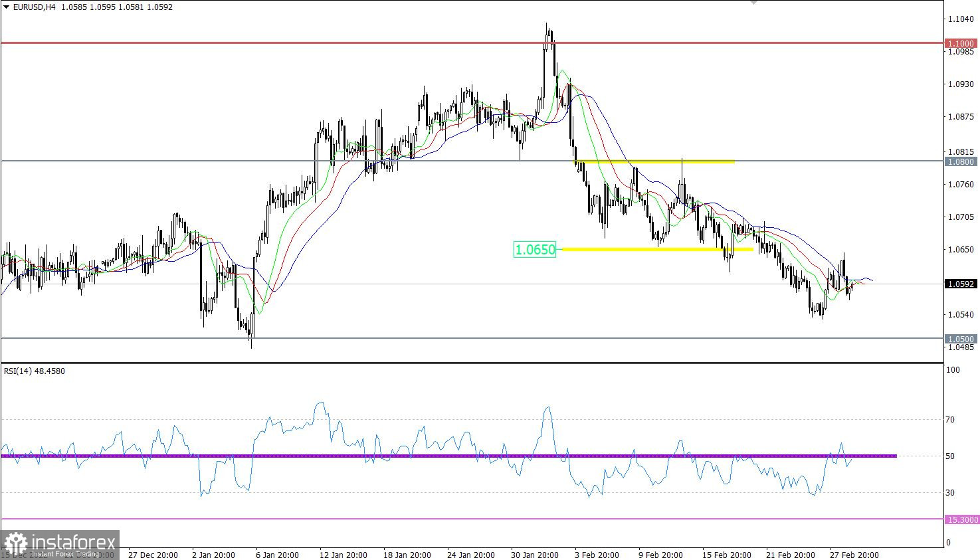Viewport: 980px width, 560px height.
Task: Click the 1.0650 green level label
Action: point(536,250)
